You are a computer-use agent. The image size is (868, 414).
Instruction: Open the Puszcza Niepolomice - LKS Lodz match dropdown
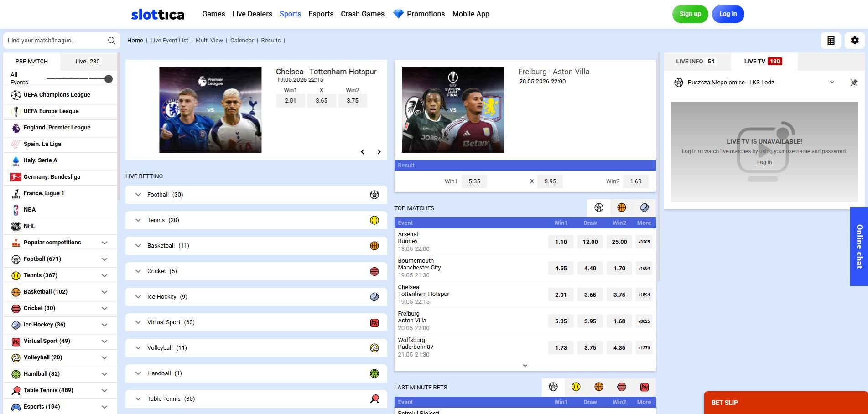(x=832, y=83)
